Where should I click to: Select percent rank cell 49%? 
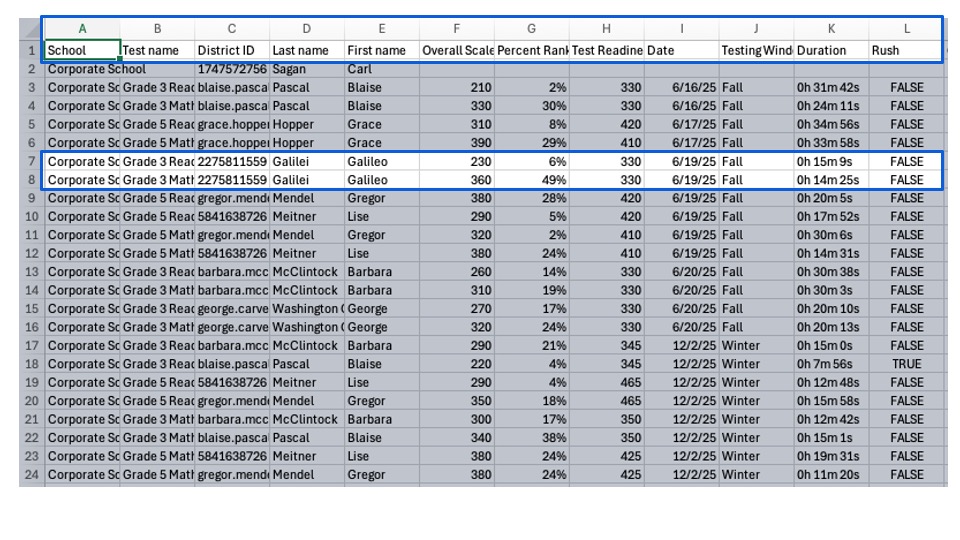[531, 180]
